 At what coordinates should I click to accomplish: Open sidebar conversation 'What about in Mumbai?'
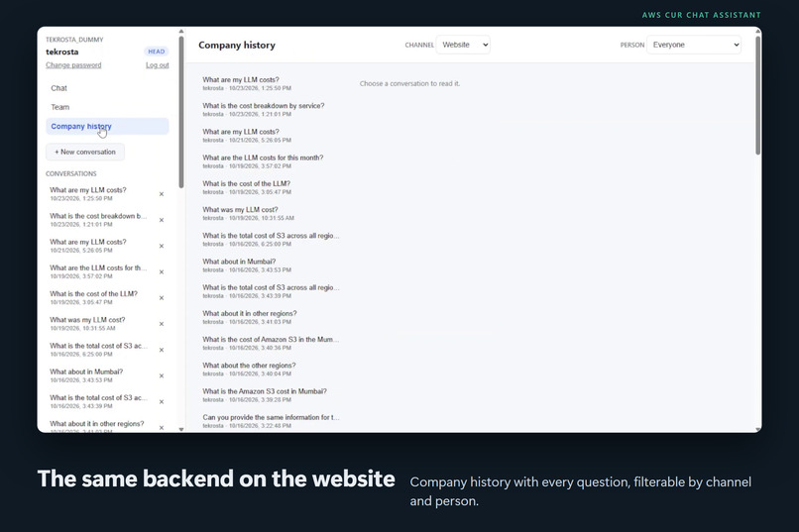pos(99,375)
